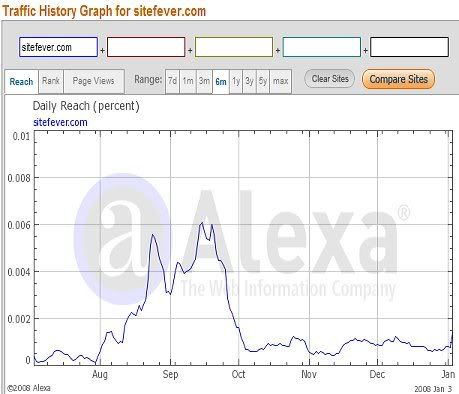Select the Reach tab
The height and width of the screenshot is (394, 459).
pyautogui.click(x=21, y=82)
